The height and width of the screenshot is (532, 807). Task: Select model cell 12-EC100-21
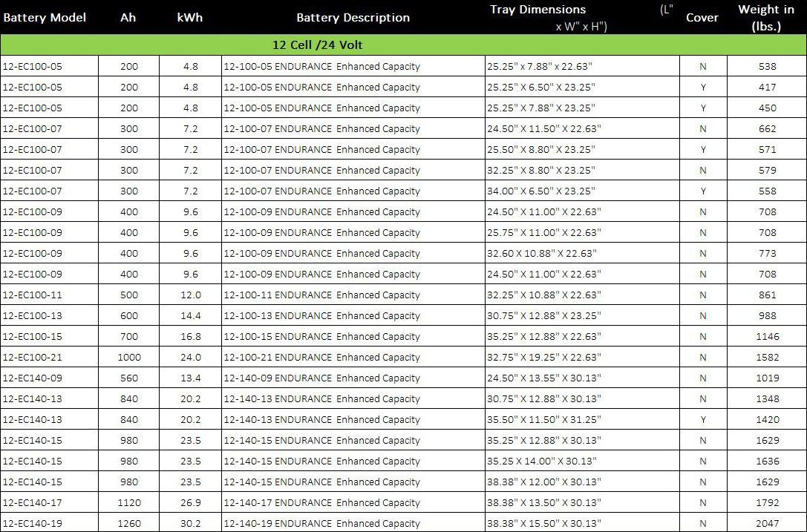(x=50, y=357)
